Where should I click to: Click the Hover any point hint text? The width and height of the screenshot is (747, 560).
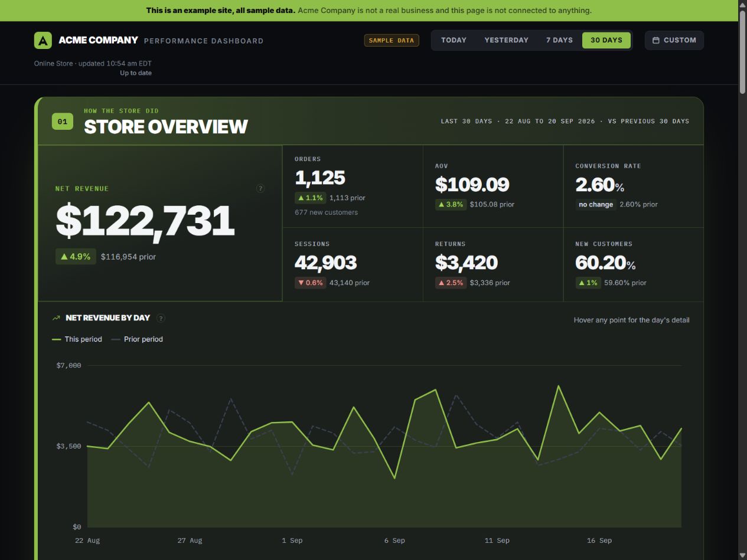[632, 320]
